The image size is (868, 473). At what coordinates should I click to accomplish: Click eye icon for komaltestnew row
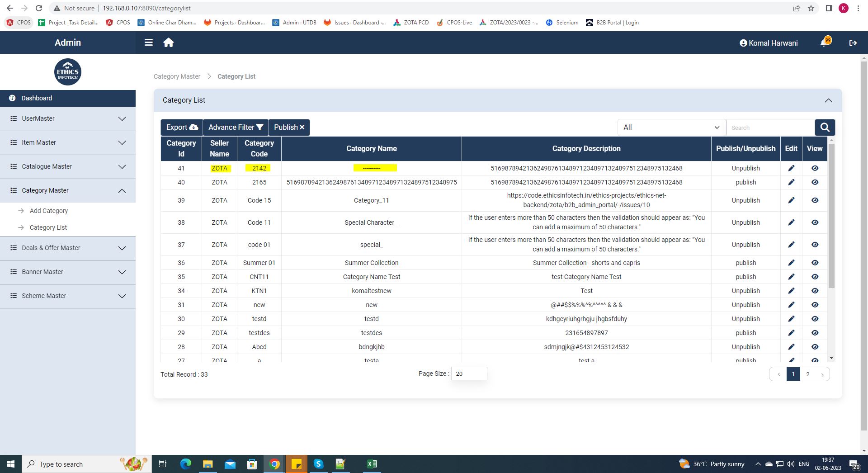815,291
